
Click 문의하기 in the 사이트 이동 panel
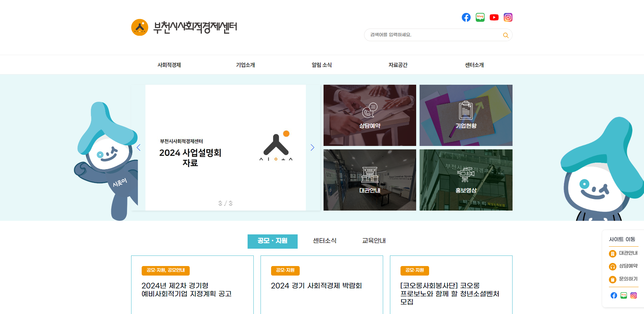pos(628,279)
